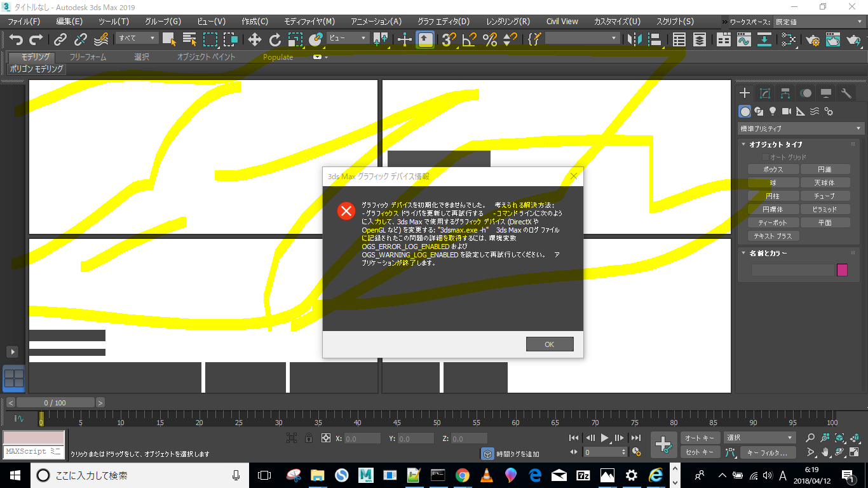Viewport: 868px width, 488px height.
Task: Open Chrome from the Windows taskbar
Action: (463, 475)
